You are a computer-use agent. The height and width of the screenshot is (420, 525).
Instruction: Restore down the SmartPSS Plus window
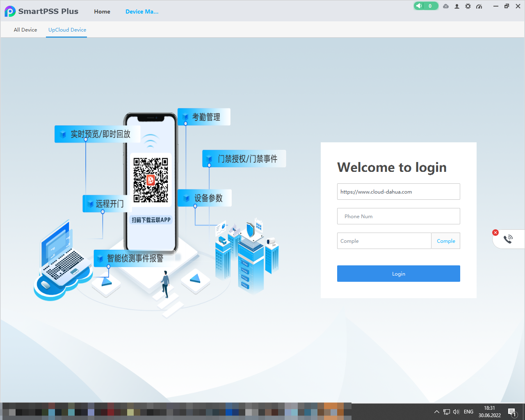[507, 6]
